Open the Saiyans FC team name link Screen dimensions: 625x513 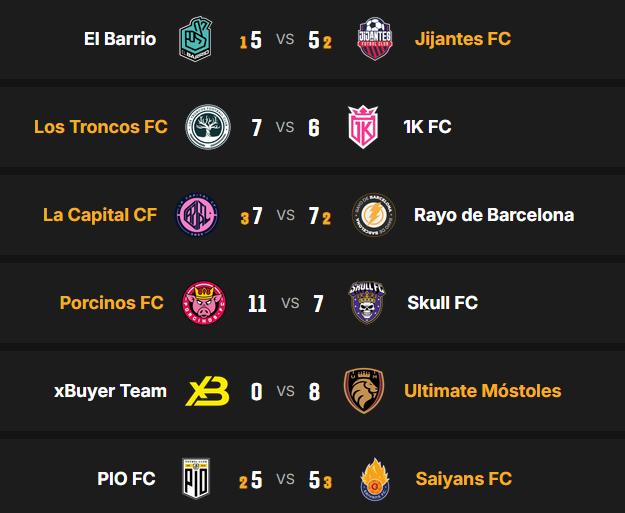[x=464, y=479]
